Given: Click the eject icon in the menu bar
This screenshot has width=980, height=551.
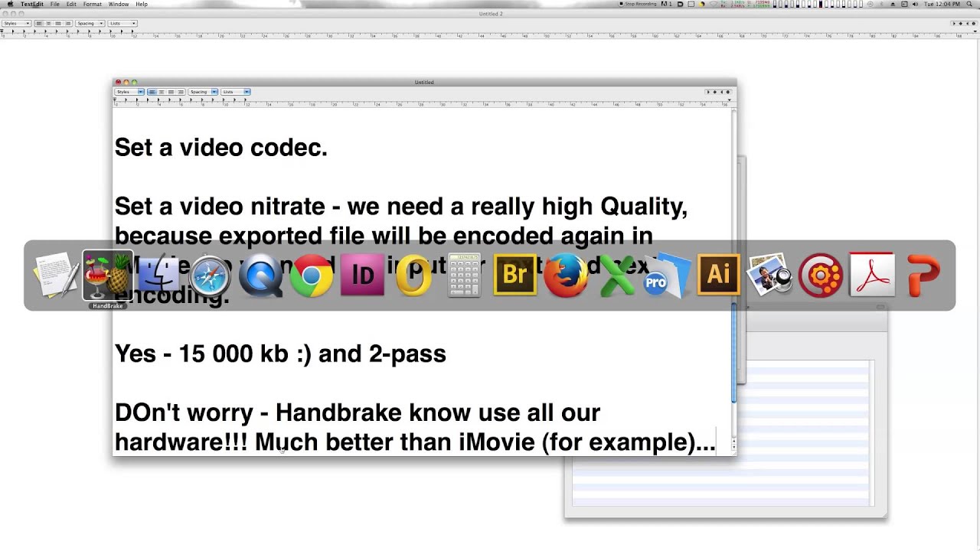Looking at the screenshot, I should click(x=893, y=4).
